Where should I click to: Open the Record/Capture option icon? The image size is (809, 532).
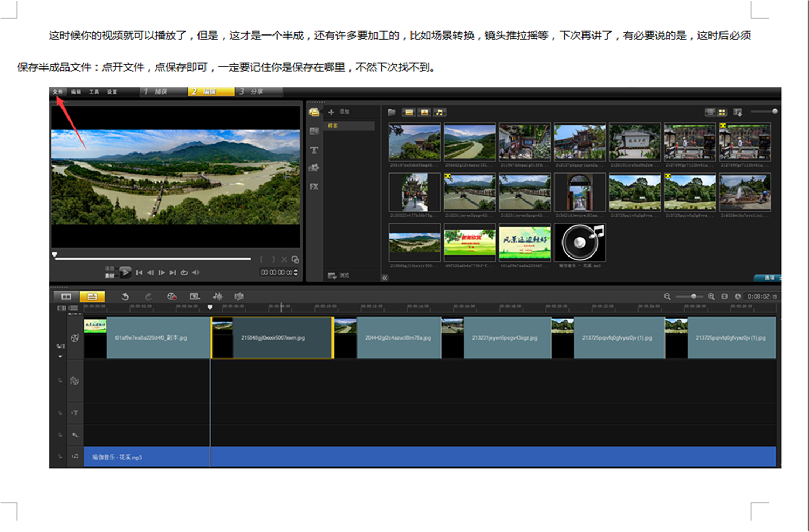click(172, 296)
